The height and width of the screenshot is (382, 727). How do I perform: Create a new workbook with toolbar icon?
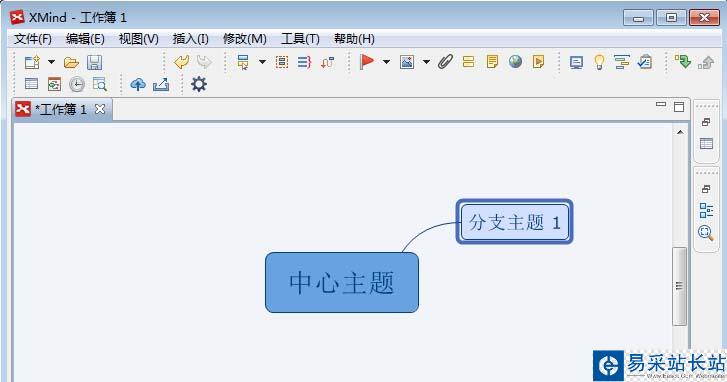[x=32, y=62]
